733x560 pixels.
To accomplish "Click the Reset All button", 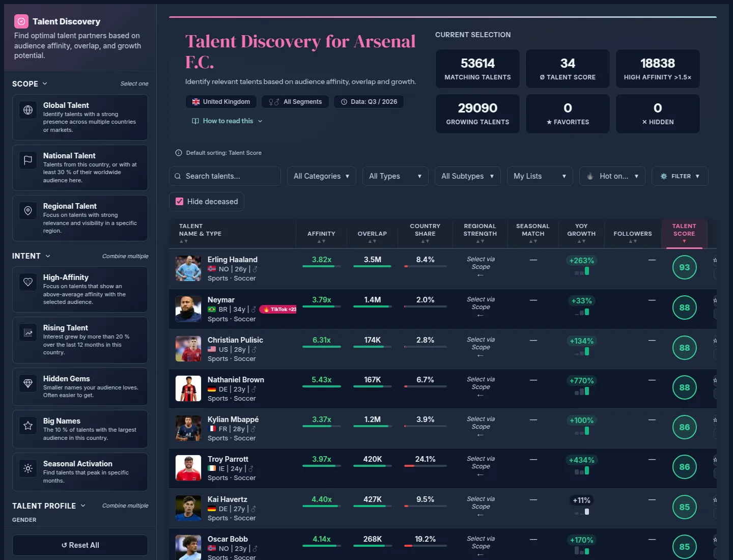I will (80, 545).
